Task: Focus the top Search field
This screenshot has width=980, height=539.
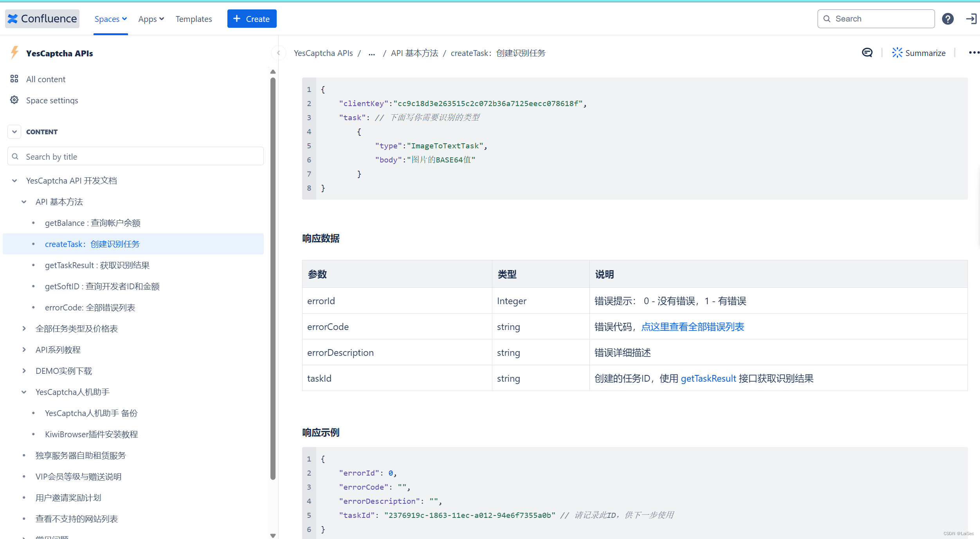Action: [x=876, y=19]
